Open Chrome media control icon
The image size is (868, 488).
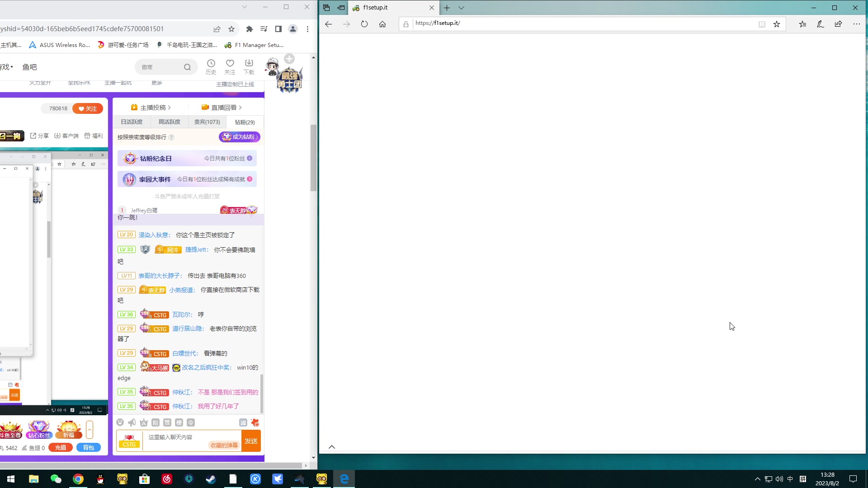coord(264,29)
